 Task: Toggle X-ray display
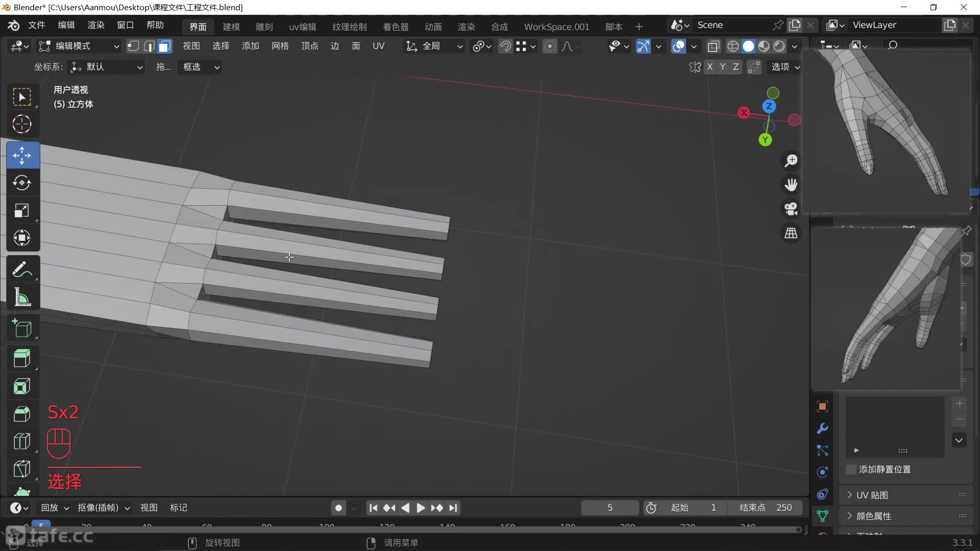click(714, 46)
